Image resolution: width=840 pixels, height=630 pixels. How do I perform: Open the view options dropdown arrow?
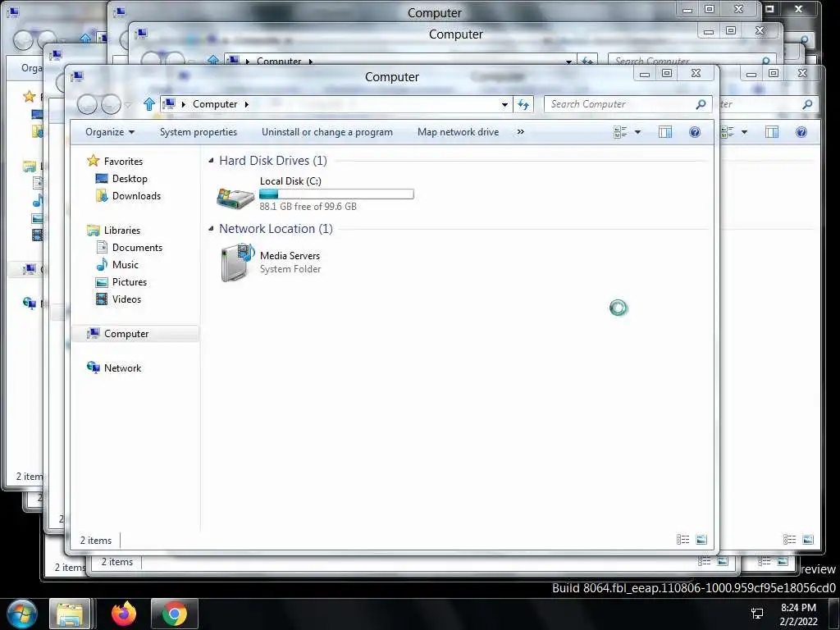[637, 132]
